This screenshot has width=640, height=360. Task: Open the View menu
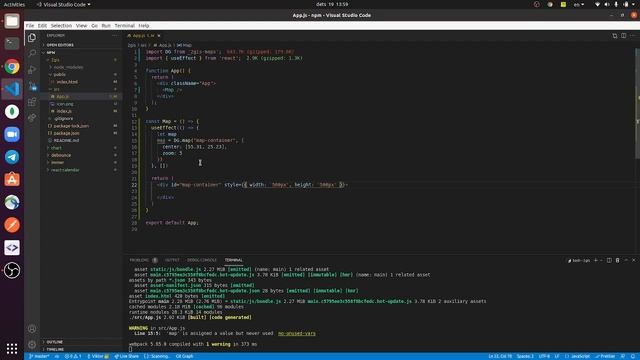pyautogui.click(x=82, y=25)
